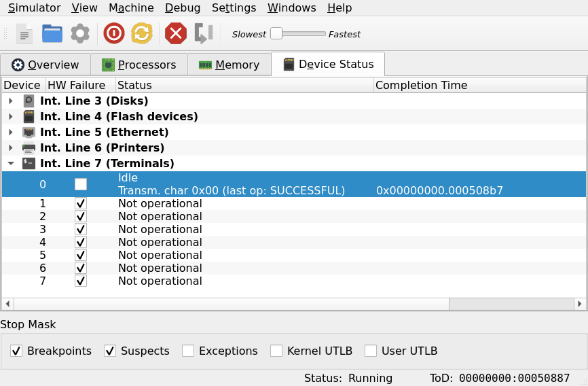
Task: Click the Completion Time column header
Action: pyautogui.click(x=480, y=85)
